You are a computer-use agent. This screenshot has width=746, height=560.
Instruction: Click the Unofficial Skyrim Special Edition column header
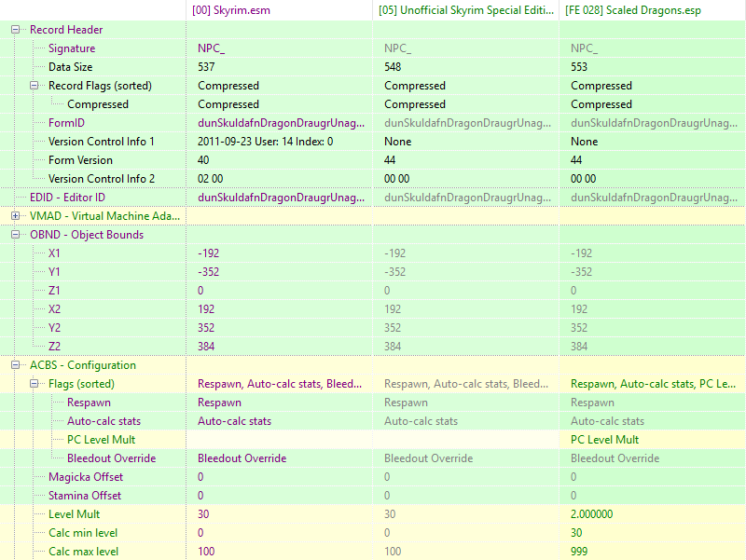(x=464, y=10)
